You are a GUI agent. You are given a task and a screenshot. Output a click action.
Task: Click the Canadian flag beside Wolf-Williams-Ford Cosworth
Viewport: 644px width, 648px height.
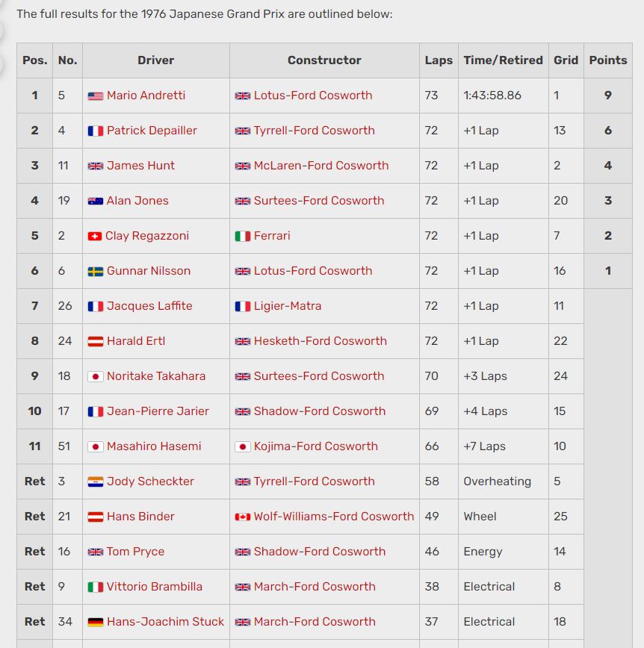click(x=242, y=517)
